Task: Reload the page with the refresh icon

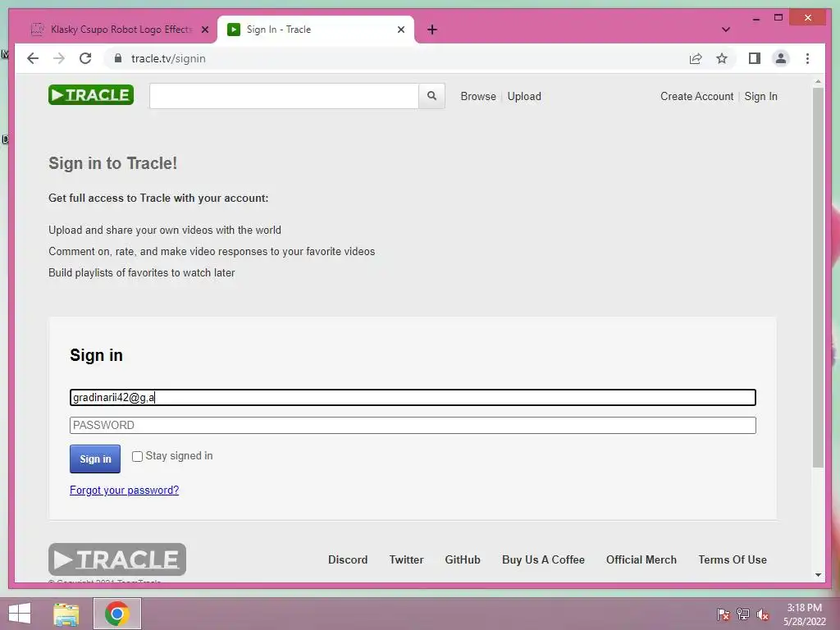Action: [x=85, y=58]
